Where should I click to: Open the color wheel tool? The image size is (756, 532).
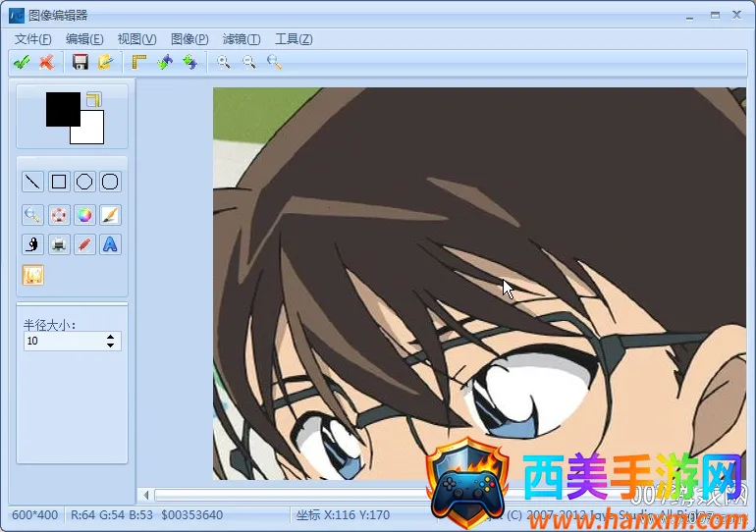tap(84, 214)
